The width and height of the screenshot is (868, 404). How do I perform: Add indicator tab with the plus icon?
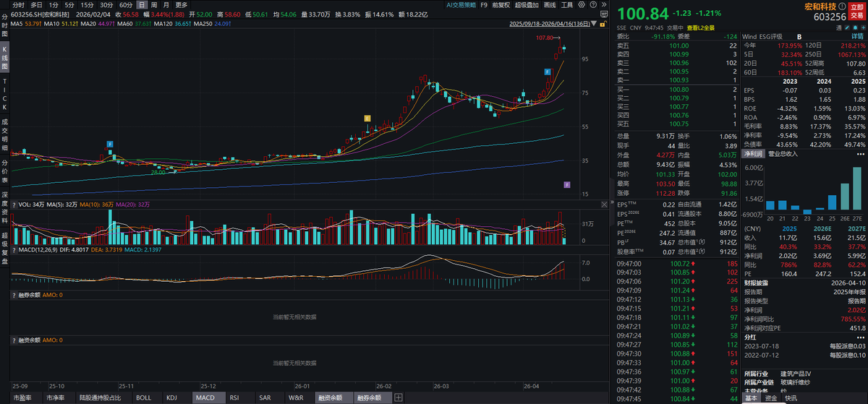[x=399, y=397]
